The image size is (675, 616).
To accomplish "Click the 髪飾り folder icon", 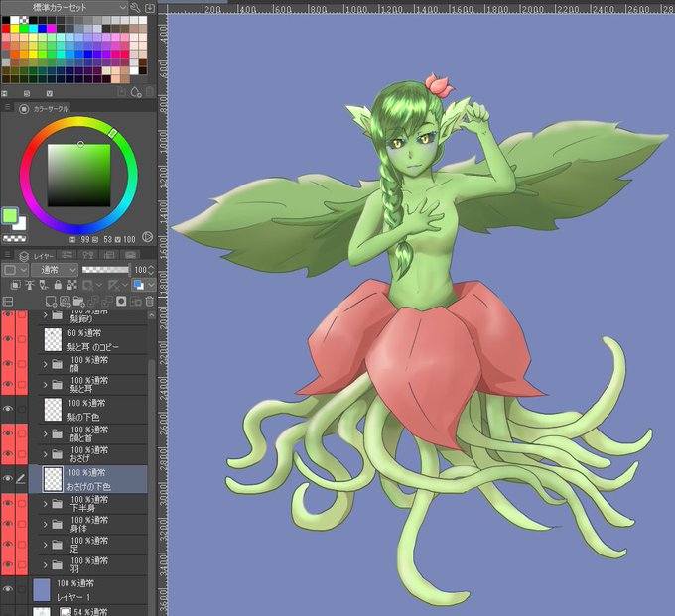I will click(x=57, y=315).
